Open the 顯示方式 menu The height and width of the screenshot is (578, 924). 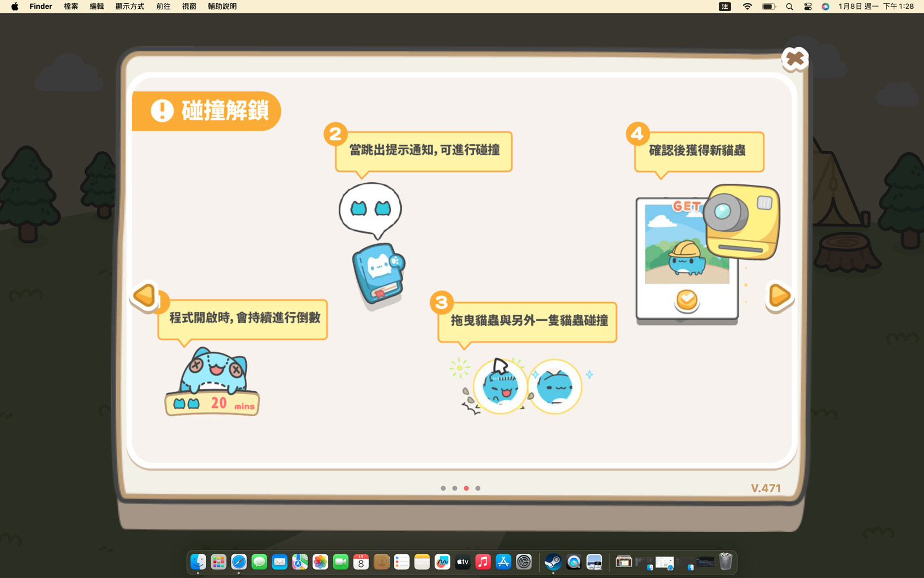point(130,7)
